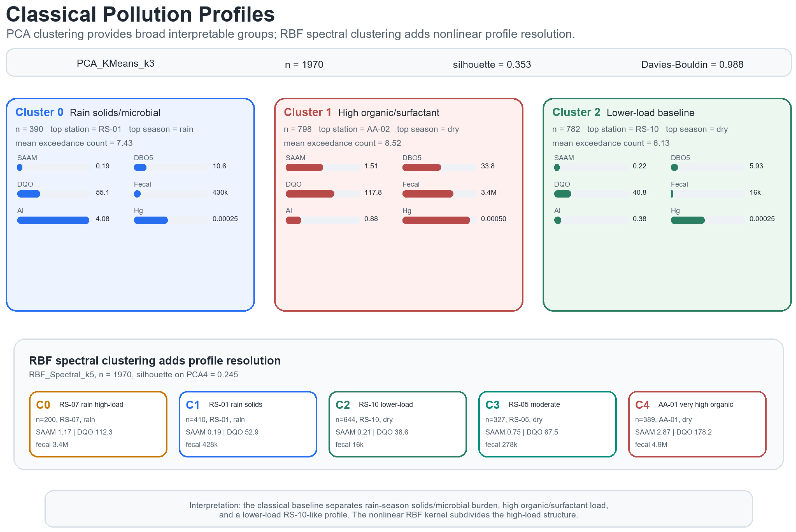Open the Cluster 1 heading

pyautogui.click(x=307, y=112)
